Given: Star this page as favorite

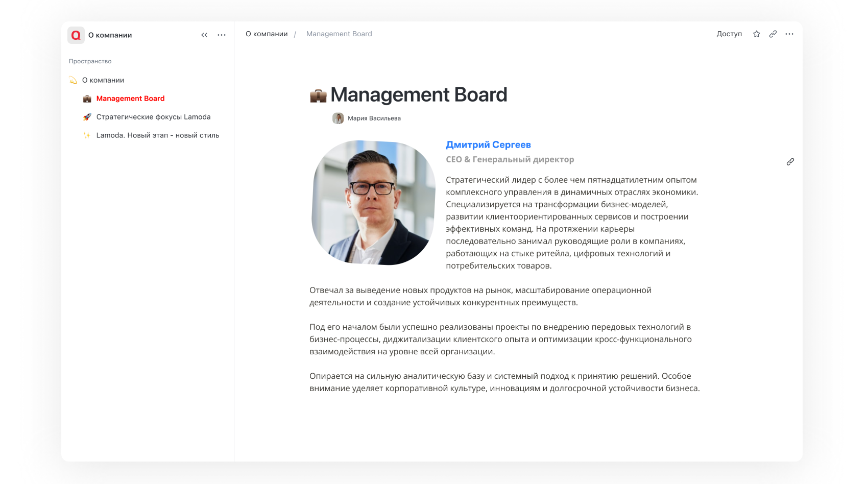Looking at the screenshot, I should point(757,34).
